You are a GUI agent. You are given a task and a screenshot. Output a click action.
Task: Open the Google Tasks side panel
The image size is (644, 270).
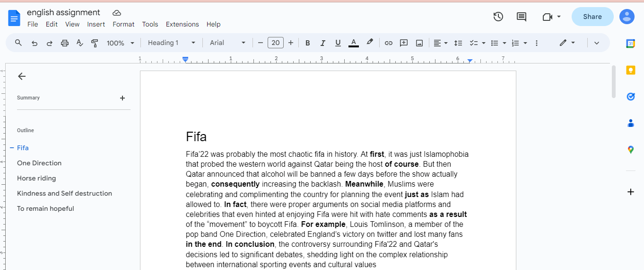(x=630, y=97)
